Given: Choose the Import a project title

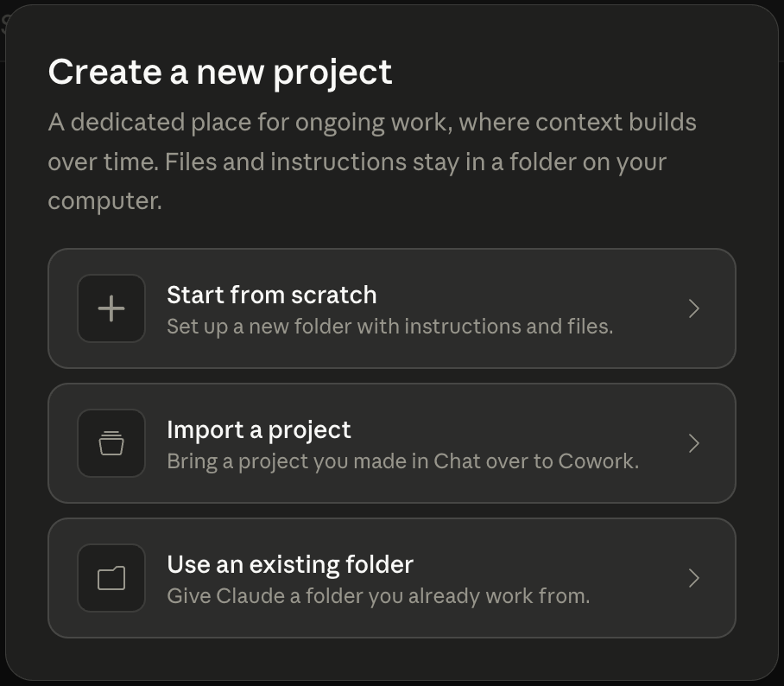Looking at the screenshot, I should point(259,429).
